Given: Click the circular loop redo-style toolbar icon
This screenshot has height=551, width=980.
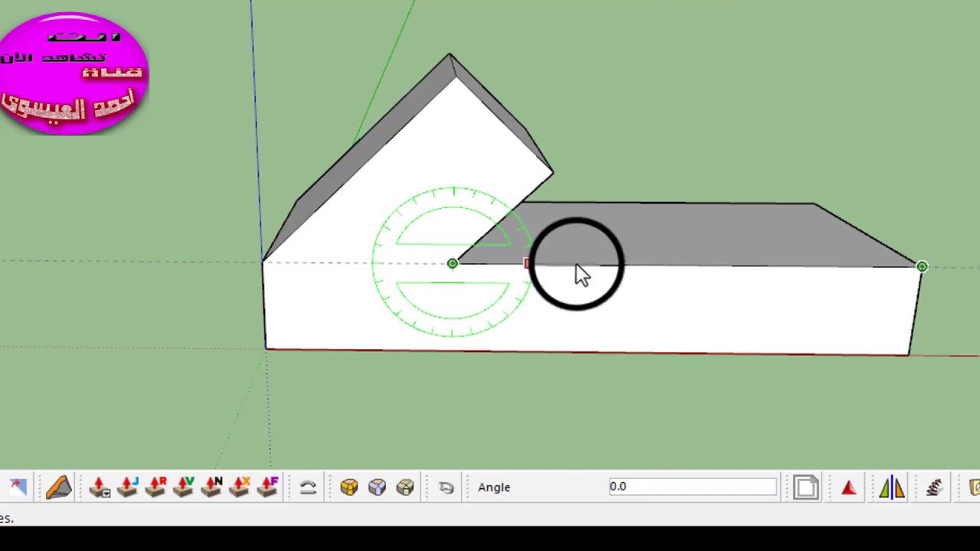Looking at the screenshot, I should coord(446,487).
